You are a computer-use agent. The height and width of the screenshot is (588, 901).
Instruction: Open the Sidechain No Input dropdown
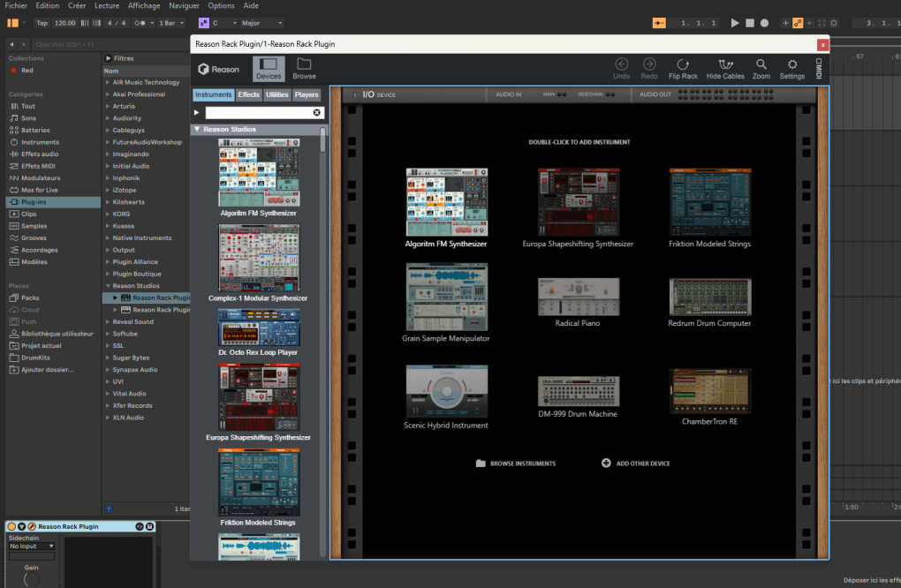pyautogui.click(x=32, y=547)
